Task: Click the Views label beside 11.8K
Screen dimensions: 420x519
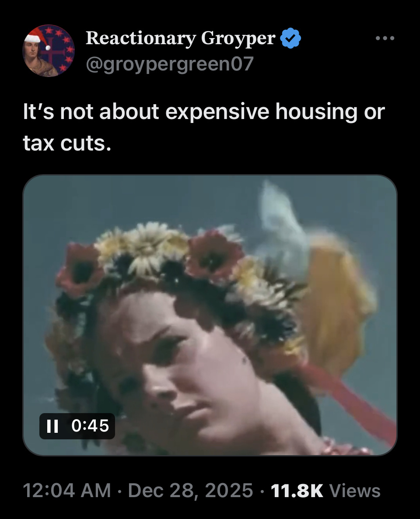Action: click(354, 491)
